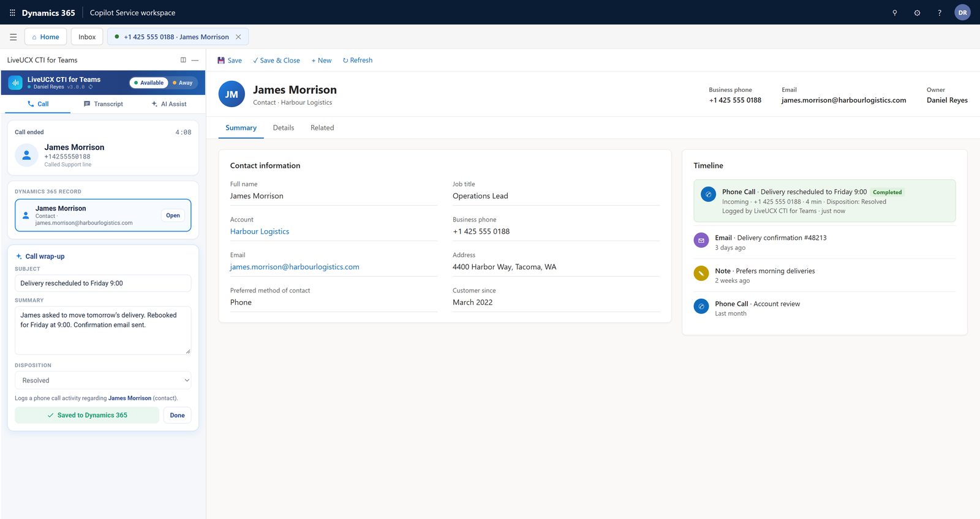Image resolution: width=980 pixels, height=519 pixels.
Task: Click into the call Summary text area
Action: 103,330
